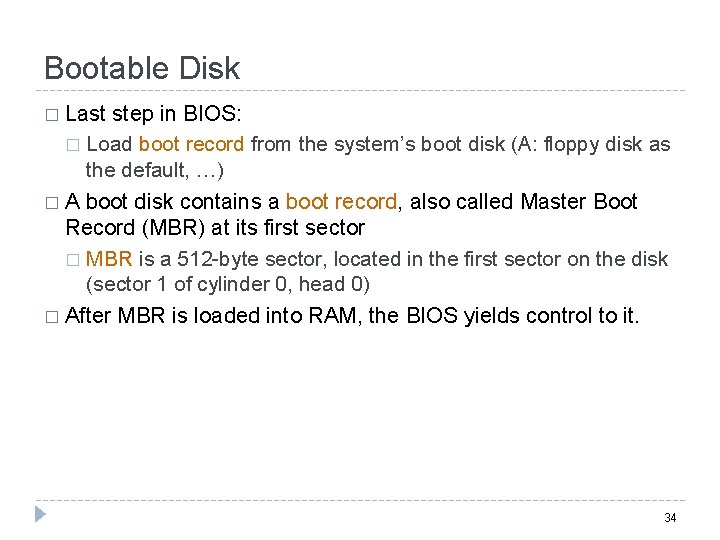Click '(sector 1 of cylinder 0, head 0)' text
Screen dimensions: 720x540
[228, 284]
